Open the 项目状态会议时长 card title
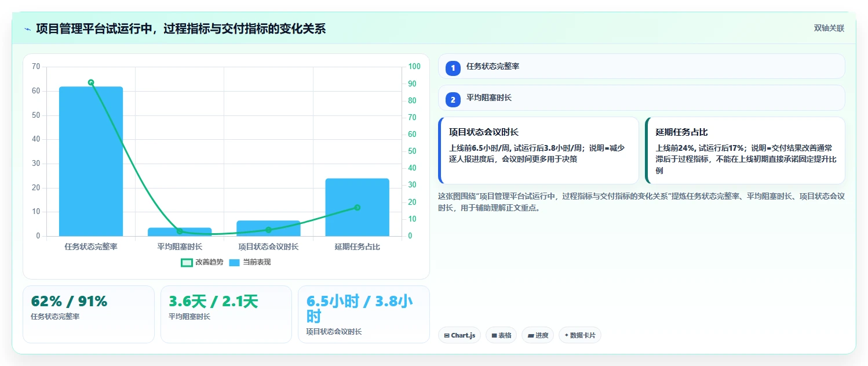 tap(484, 132)
